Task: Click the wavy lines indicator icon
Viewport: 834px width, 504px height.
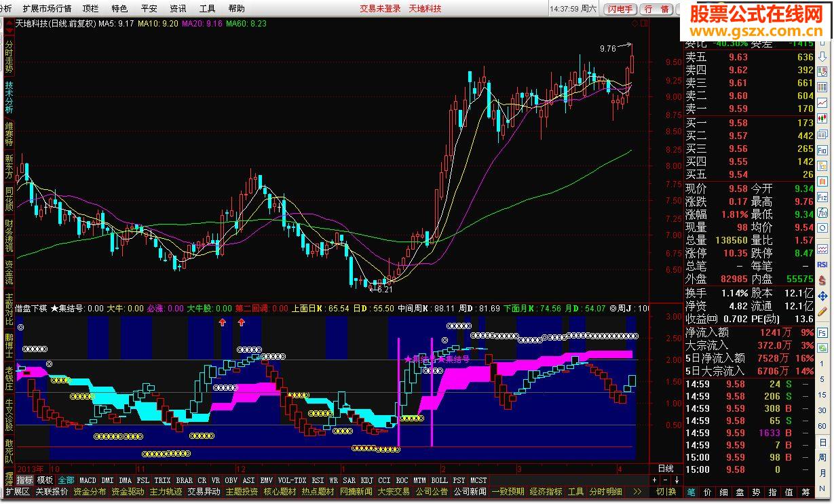Action: pyautogui.click(x=822, y=248)
